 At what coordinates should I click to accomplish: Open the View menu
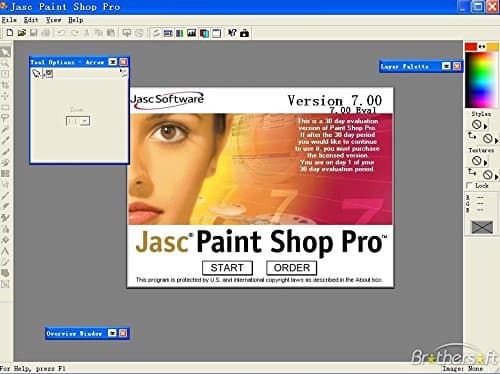(53, 20)
